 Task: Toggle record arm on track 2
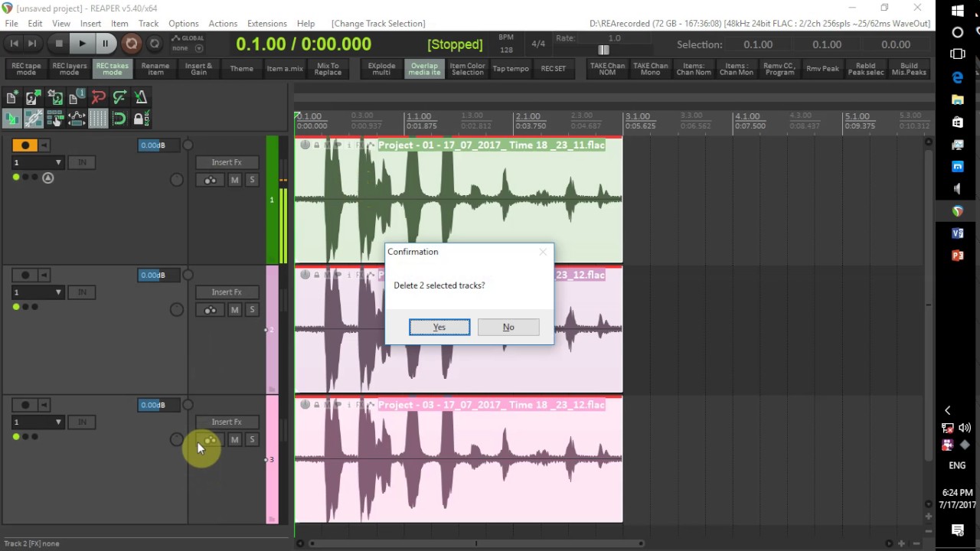point(24,275)
